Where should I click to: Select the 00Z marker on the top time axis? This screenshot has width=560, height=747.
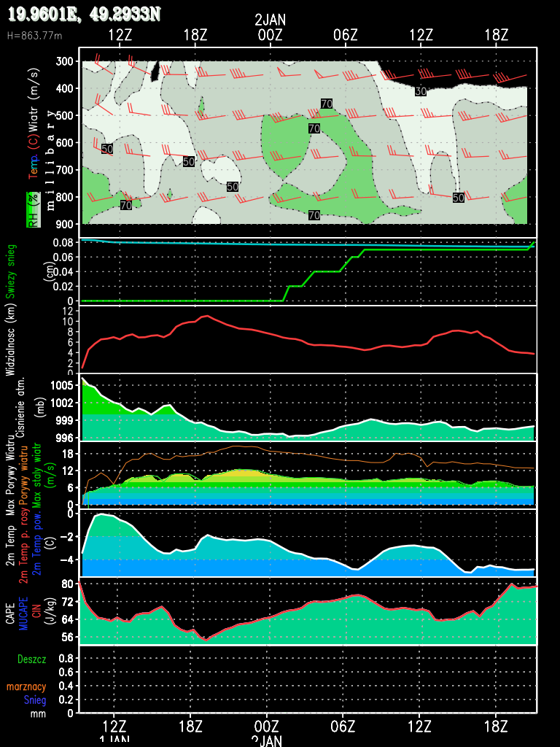[270, 35]
